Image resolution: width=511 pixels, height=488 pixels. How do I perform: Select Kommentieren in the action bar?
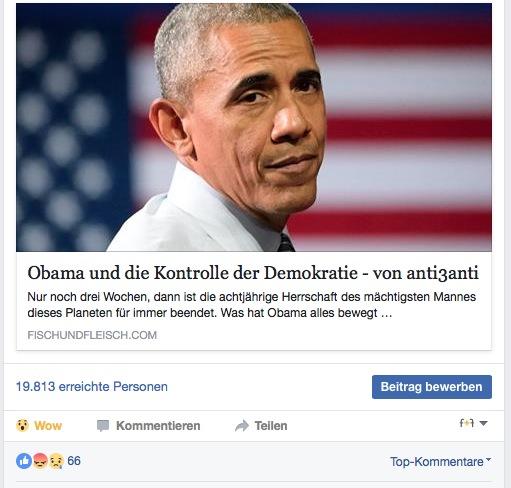(x=158, y=426)
